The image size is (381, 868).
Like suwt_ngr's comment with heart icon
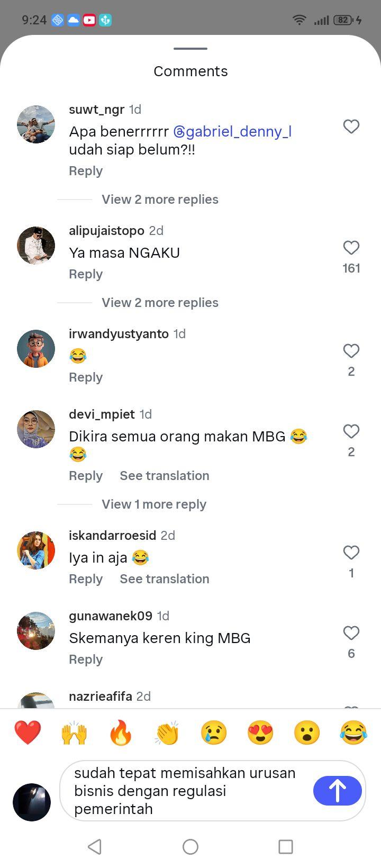[351, 126]
